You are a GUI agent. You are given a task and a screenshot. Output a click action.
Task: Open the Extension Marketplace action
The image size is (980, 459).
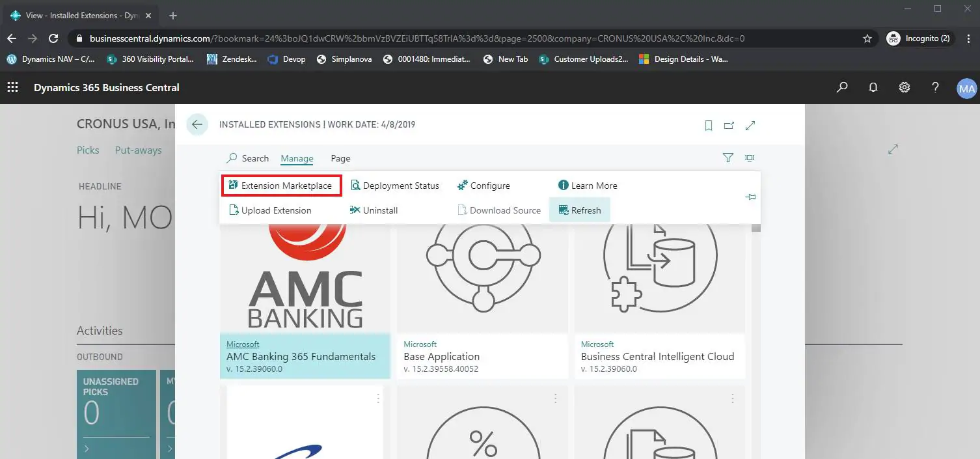coord(280,186)
